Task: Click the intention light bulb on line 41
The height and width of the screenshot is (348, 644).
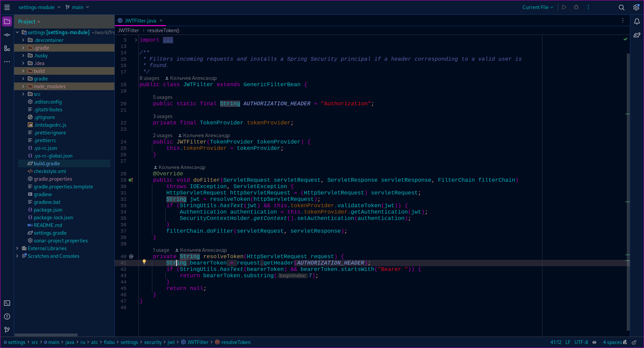Action: (144, 263)
